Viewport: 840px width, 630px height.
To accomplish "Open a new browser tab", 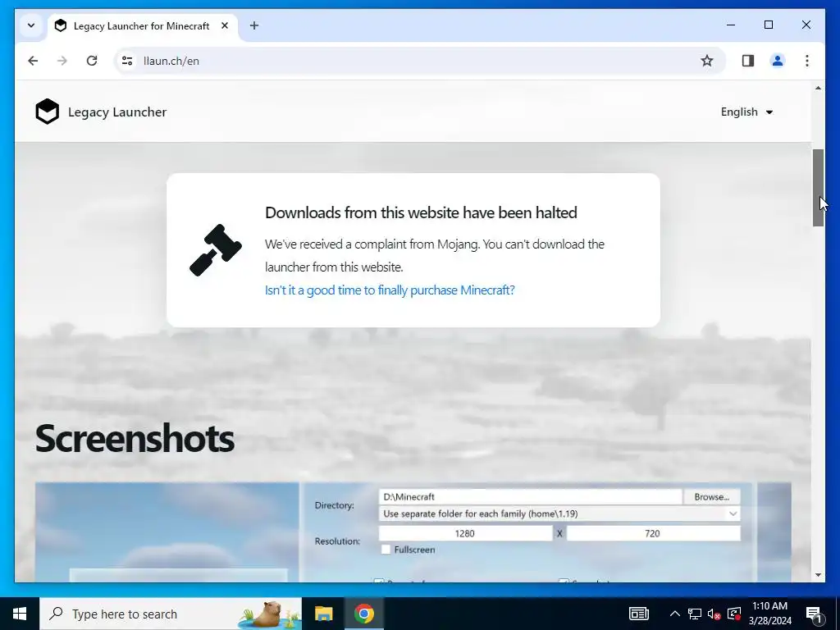I will [x=254, y=25].
